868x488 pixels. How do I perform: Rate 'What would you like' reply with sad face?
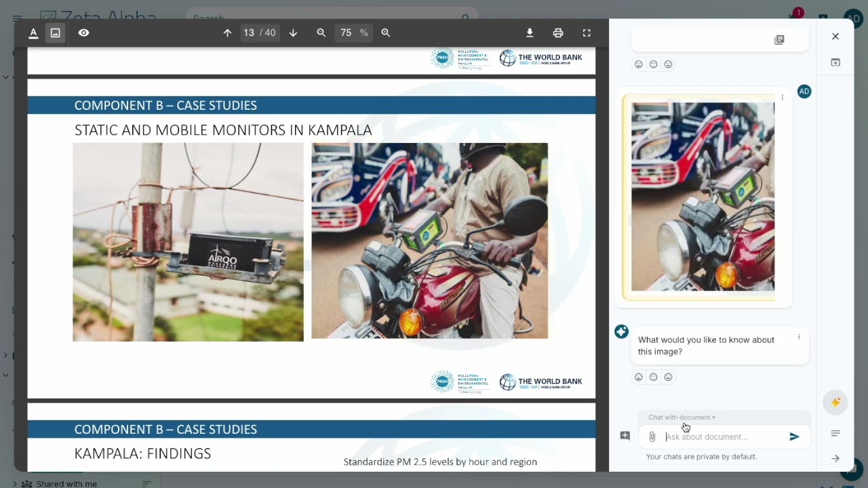(639, 378)
